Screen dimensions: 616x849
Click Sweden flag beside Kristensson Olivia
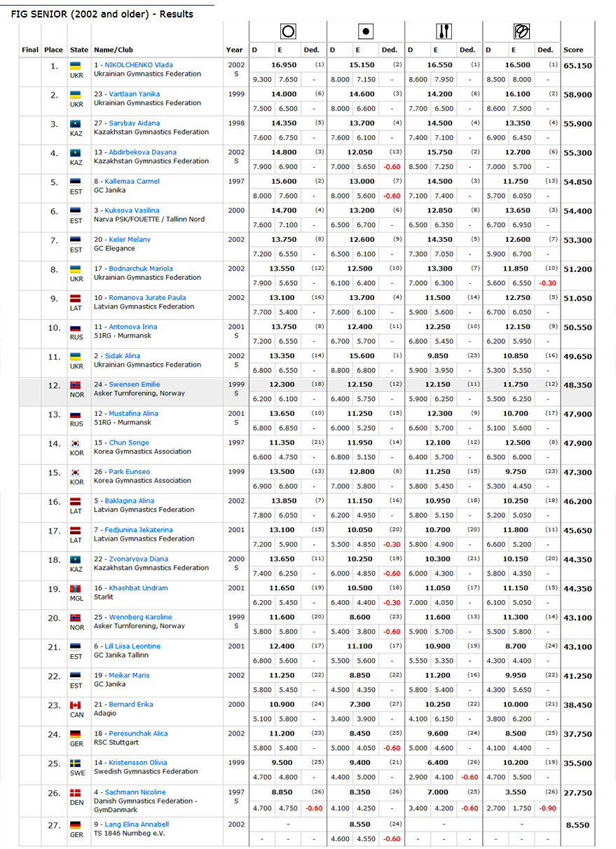75,763
